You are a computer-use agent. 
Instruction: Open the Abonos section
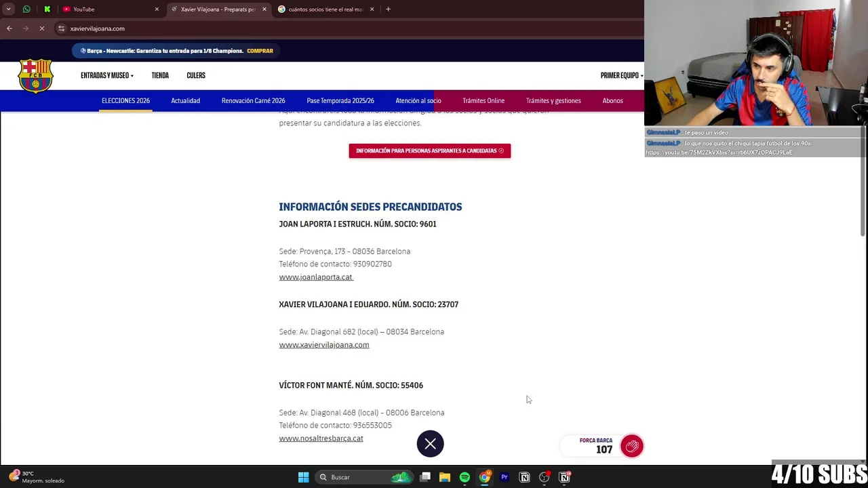point(612,100)
